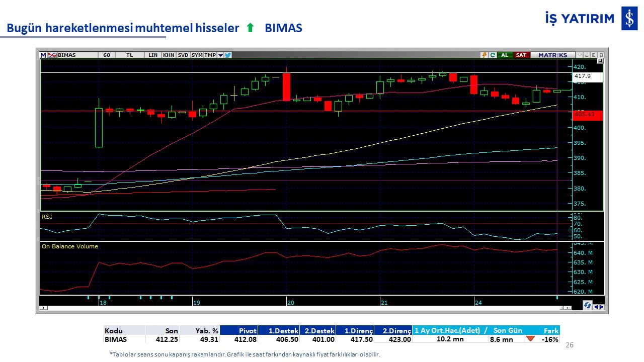This screenshot has height=362, width=644.
Task: Click the -16% Fark value
Action: pos(550,339)
